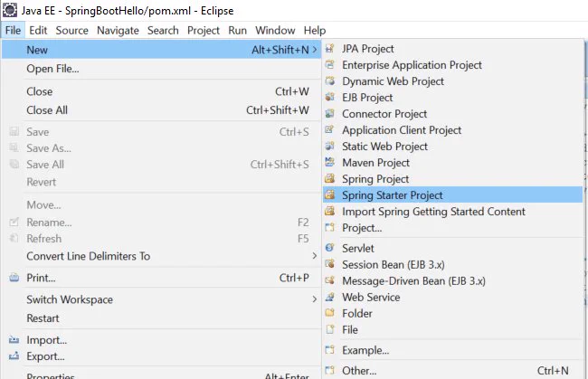
Task: Click the Servlet icon
Action: coord(329,248)
